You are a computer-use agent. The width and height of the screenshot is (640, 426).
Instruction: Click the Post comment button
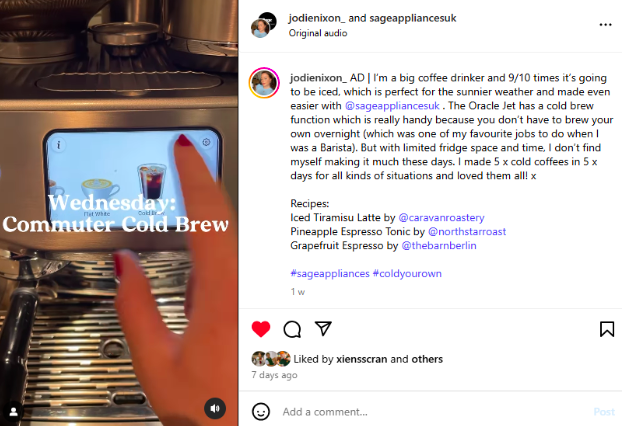(604, 412)
